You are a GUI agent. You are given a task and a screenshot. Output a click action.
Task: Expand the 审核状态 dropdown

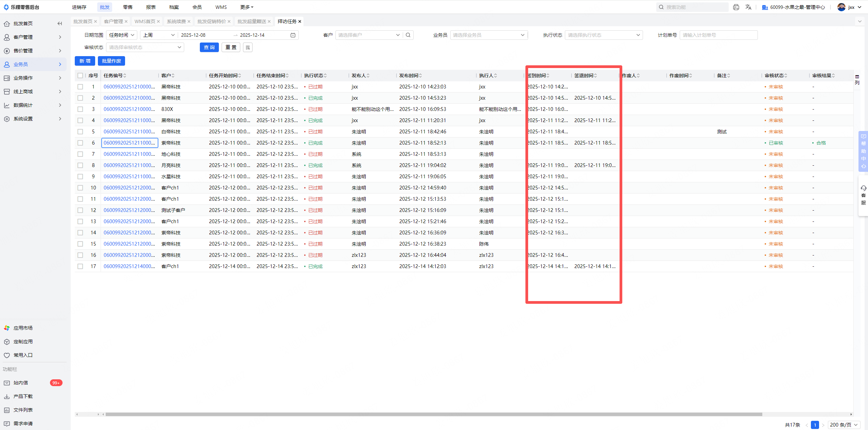pyautogui.click(x=145, y=47)
